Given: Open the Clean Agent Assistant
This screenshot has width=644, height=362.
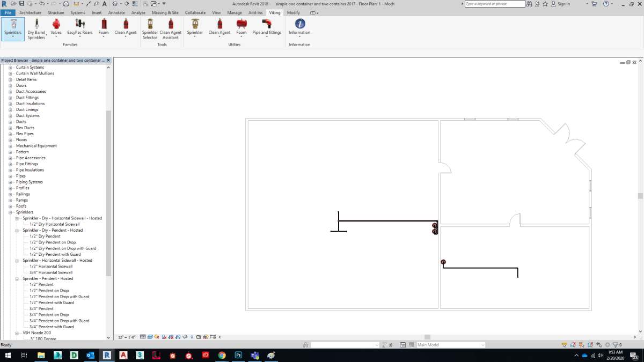Looking at the screenshot, I should point(171,28).
